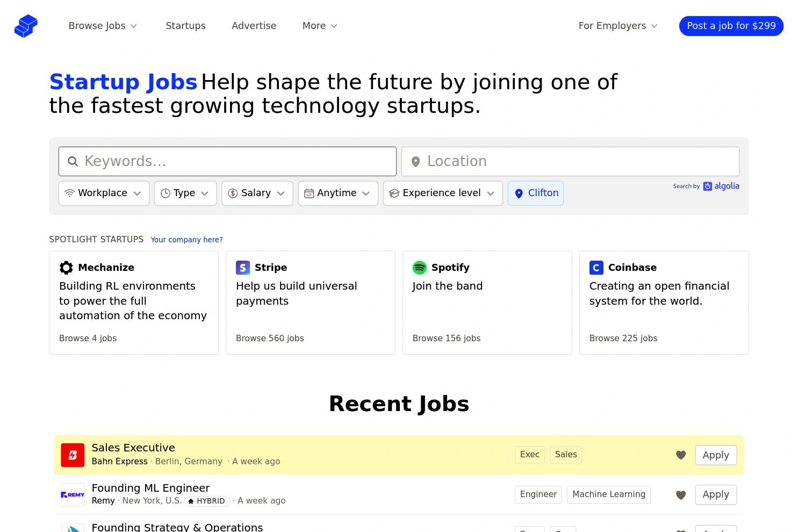Open the Founding Strategy & Operations job
This screenshot has height=532, width=798.
tap(177, 527)
